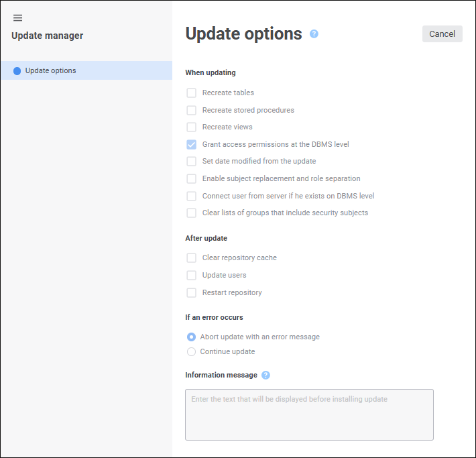Click help icon next to Update options title
Viewport: 476px width, 458px height.
(x=314, y=34)
